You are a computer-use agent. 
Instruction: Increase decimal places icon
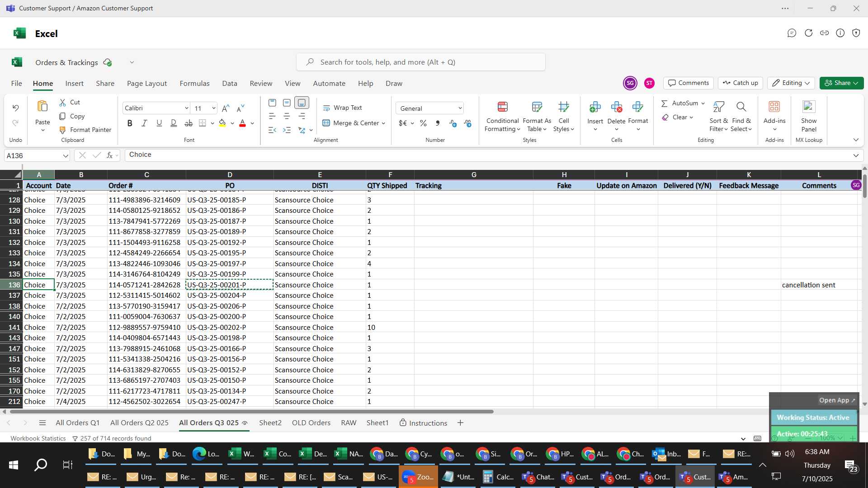453,123
